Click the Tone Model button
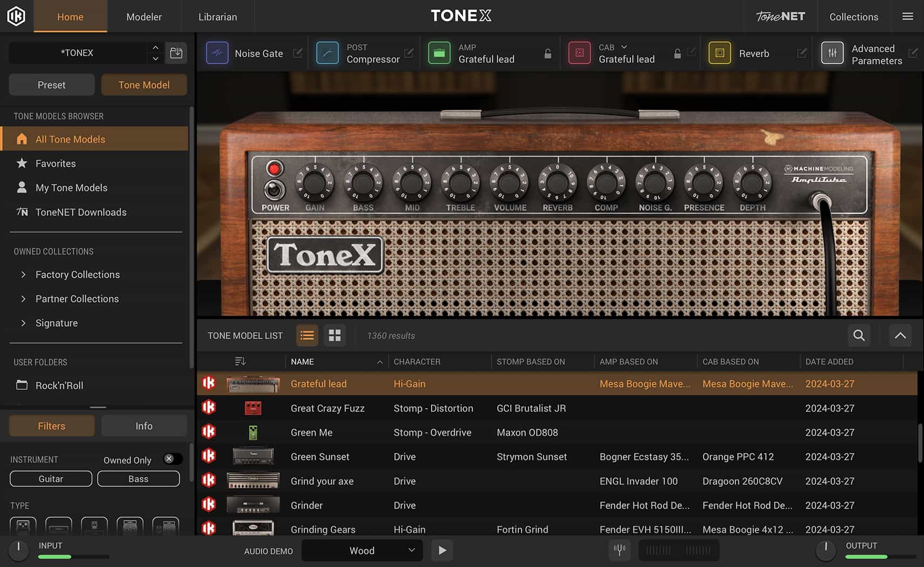 click(x=144, y=85)
